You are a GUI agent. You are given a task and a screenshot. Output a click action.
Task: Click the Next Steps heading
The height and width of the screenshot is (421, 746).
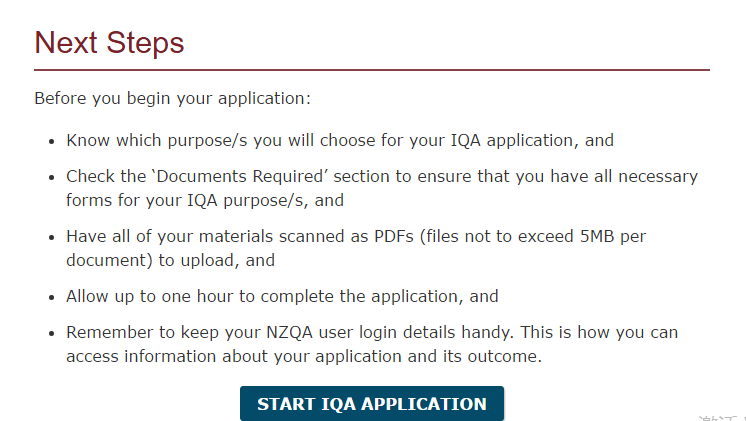point(109,43)
